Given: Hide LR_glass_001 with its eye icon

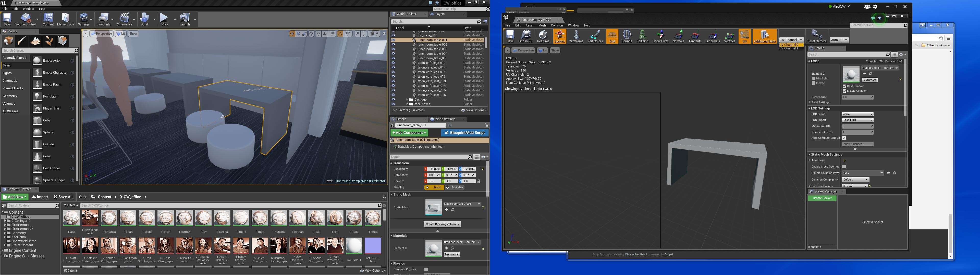Looking at the screenshot, I should (x=393, y=35).
